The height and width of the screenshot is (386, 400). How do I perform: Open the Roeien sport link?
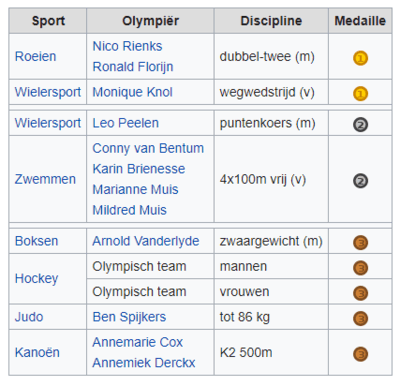(35, 56)
